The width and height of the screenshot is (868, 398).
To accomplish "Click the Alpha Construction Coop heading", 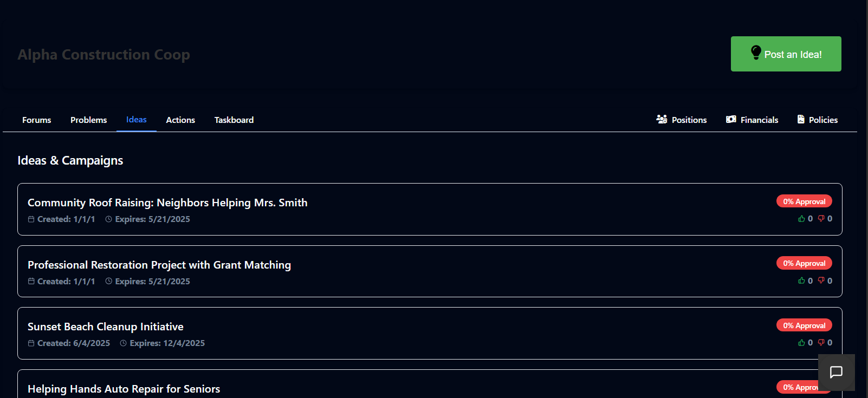I will 103,55.
